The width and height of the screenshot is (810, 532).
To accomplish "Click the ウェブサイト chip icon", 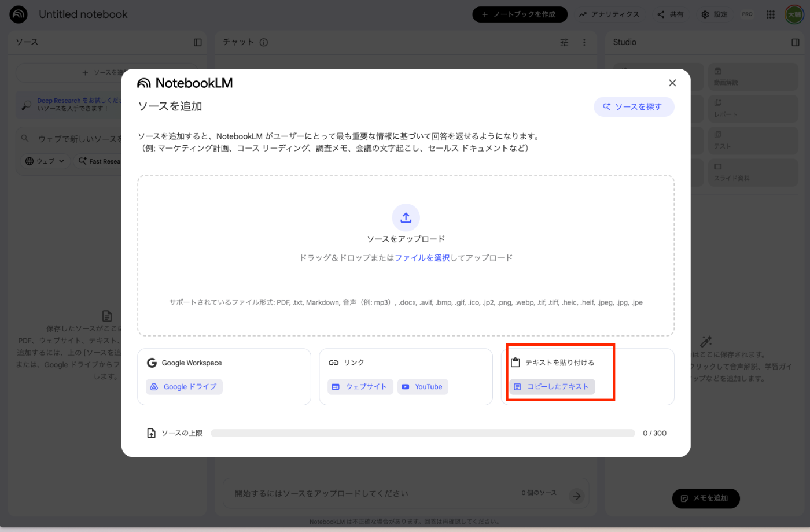I will click(336, 387).
